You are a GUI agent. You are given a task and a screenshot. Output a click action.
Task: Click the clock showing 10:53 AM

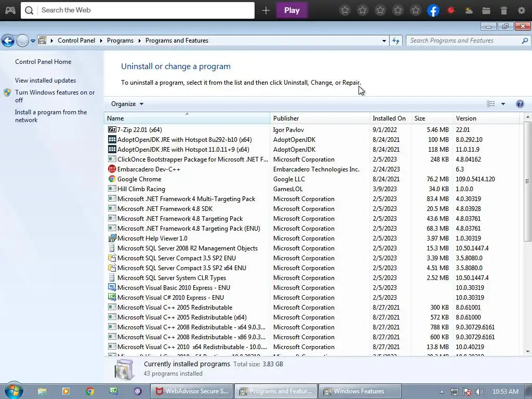[x=505, y=392]
